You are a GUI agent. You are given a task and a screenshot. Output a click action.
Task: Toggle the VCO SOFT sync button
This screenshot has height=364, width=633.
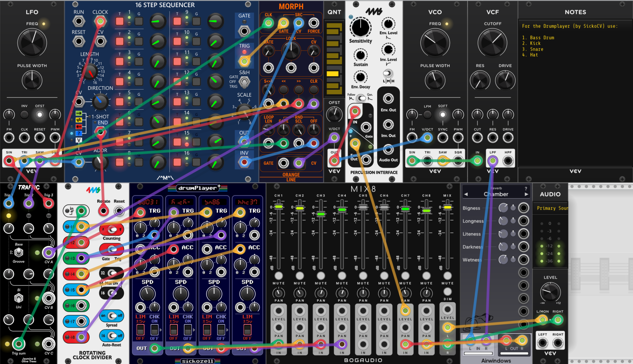[443, 115]
